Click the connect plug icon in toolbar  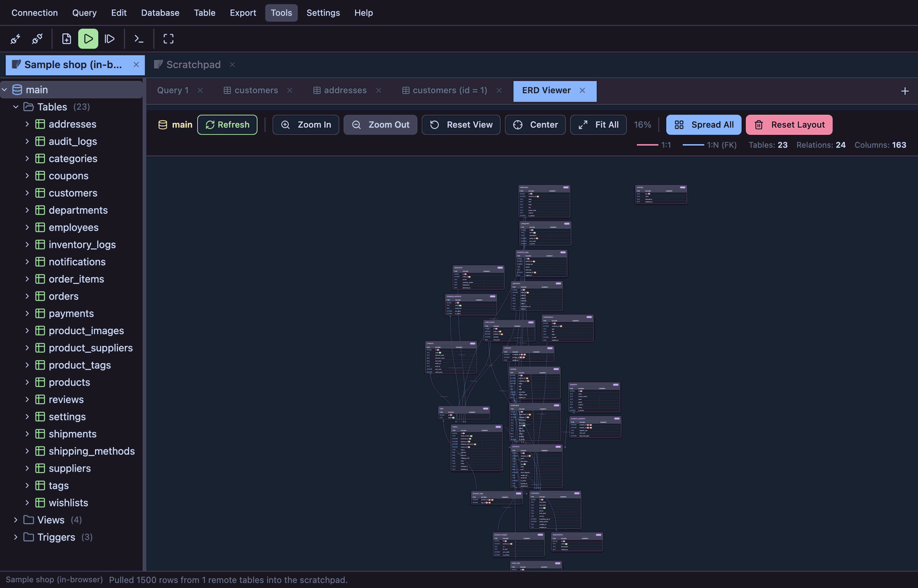click(x=15, y=39)
